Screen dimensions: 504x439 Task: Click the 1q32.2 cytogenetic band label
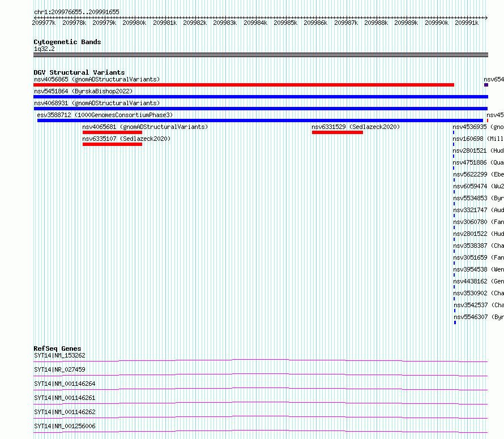click(x=44, y=49)
